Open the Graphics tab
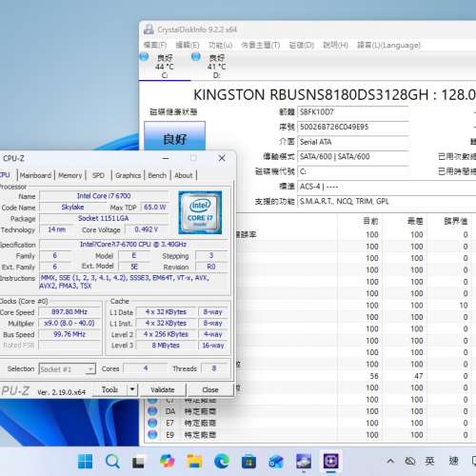Viewport: 476px width, 476px height. click(128, 175)
